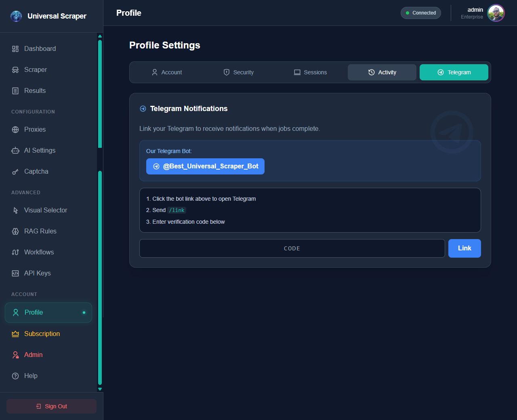The width and height of the screenshot is (517, 420).
Task: Open the Captcha configuration page
Action: 48,171
